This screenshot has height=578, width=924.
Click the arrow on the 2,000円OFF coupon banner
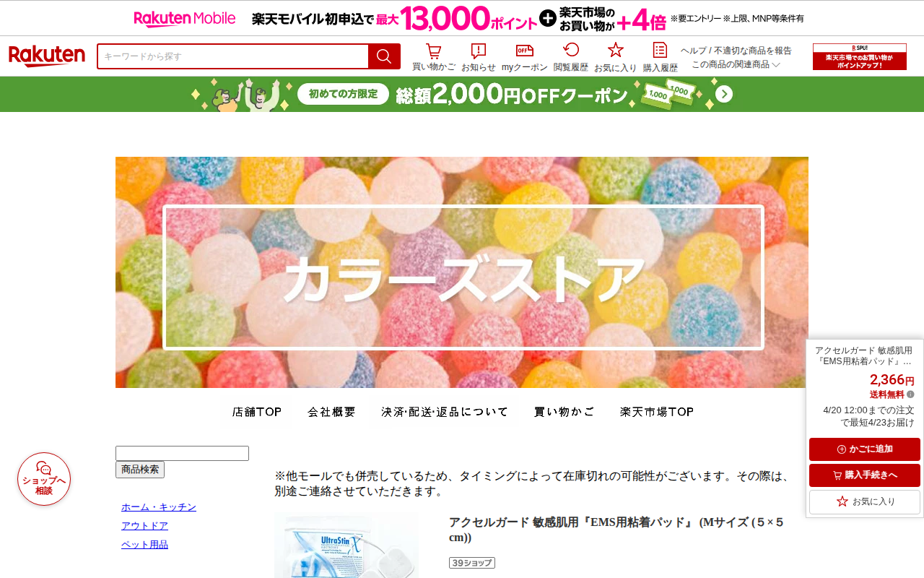tap(724, 94)
